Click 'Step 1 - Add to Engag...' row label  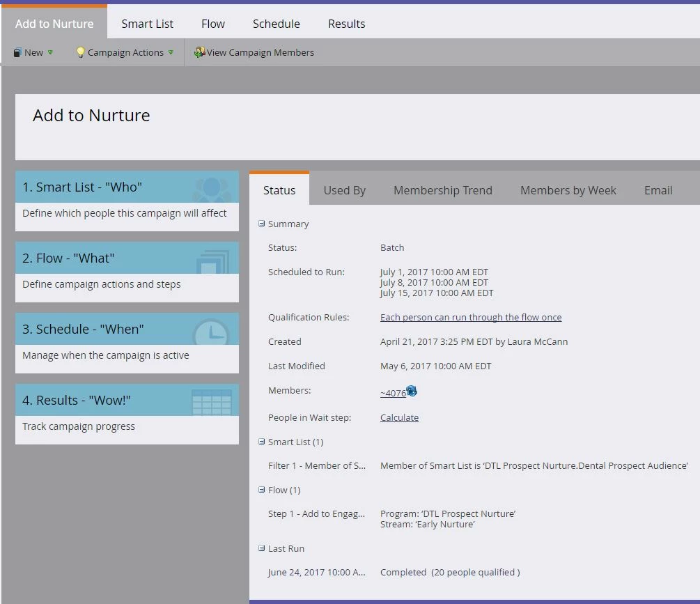pos(316,514)
